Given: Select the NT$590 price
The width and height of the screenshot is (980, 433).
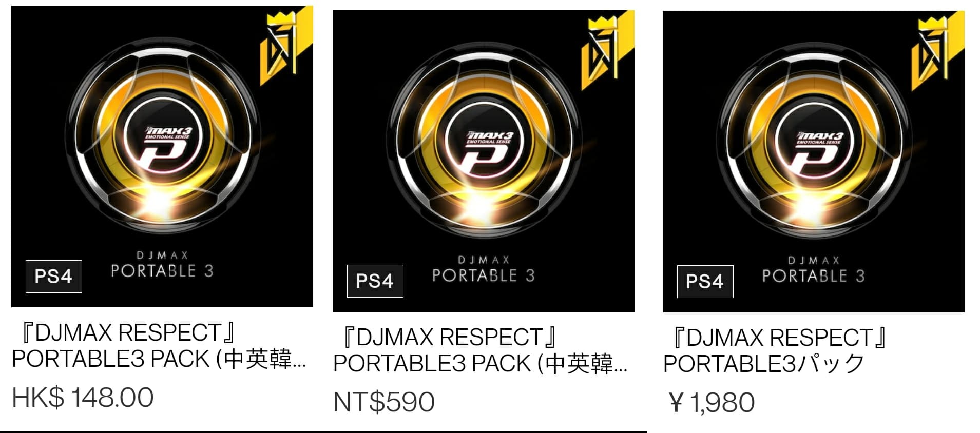Looking at the screenshot, I should coord(383,402).
